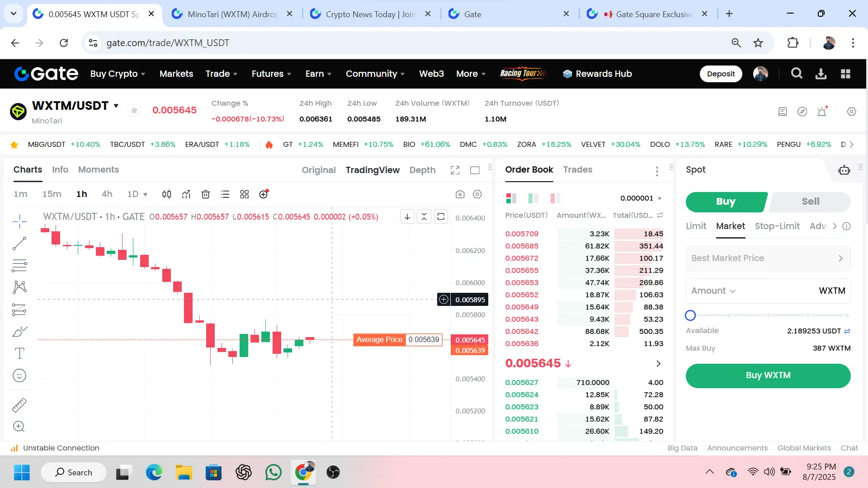This screenshot has height=488, width=868.
Task: Open the Big Data footer link
Action: [682, 448]
